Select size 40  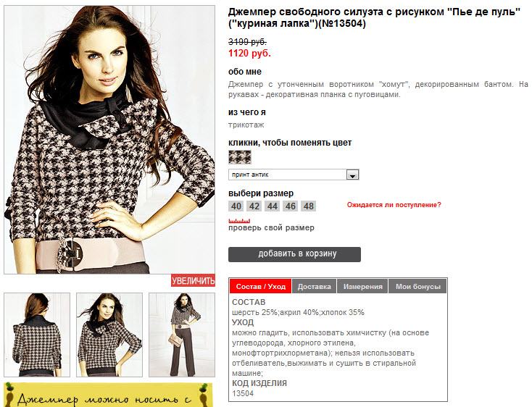[x=236, y=206]
